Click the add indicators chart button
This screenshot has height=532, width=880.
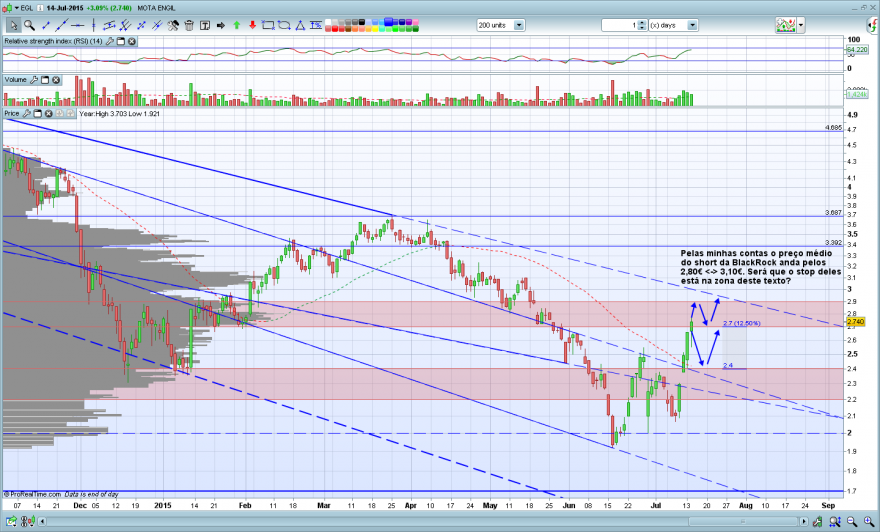[786, 25]
